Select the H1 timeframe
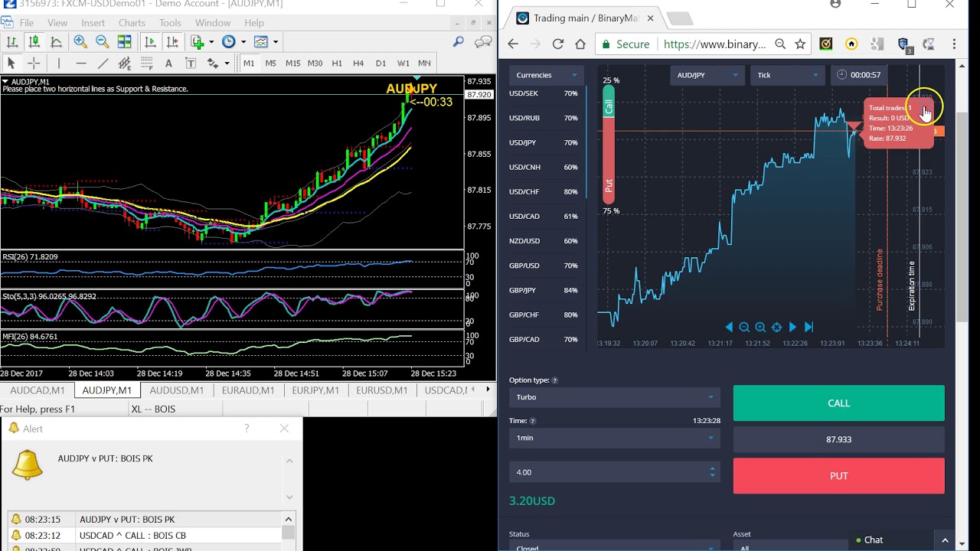Image resolution: width=980 pixels, height=551 pixels. pyautogui.click(x=336, y=64)
